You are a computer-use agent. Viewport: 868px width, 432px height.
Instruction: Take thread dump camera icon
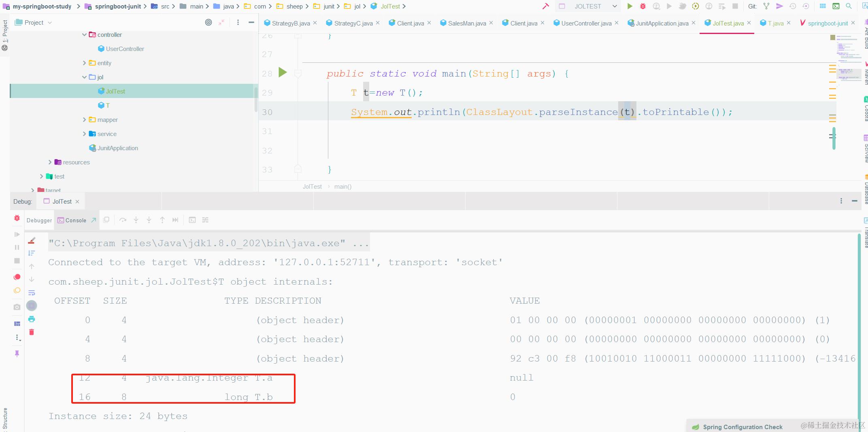17,307
